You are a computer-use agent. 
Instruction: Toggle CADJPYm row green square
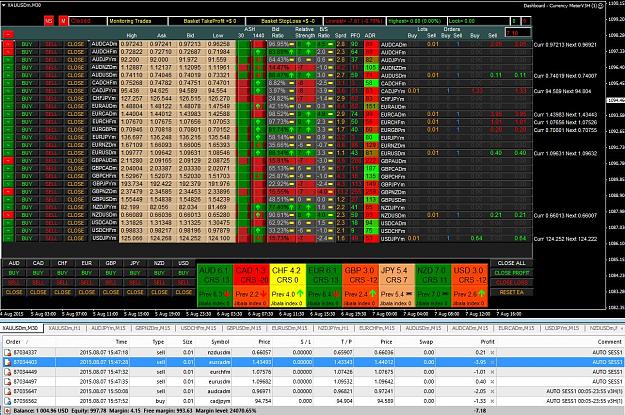pos(8,91)
